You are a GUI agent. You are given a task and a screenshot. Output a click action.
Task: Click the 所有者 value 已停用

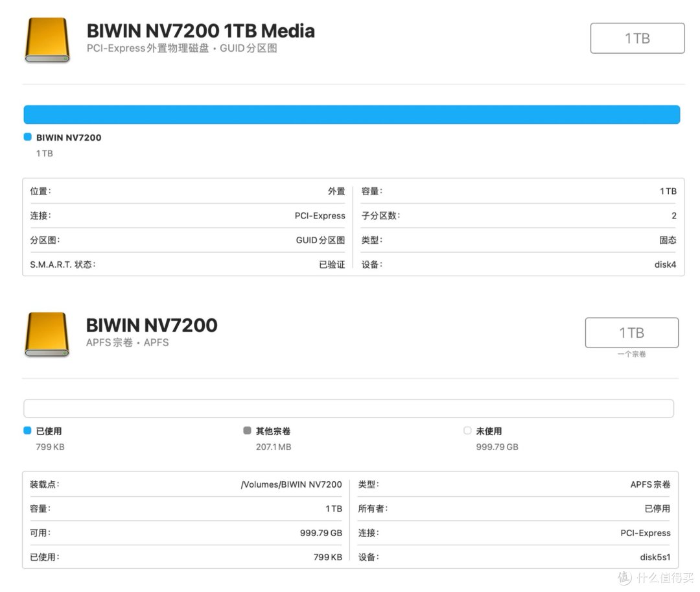point(657,508)
